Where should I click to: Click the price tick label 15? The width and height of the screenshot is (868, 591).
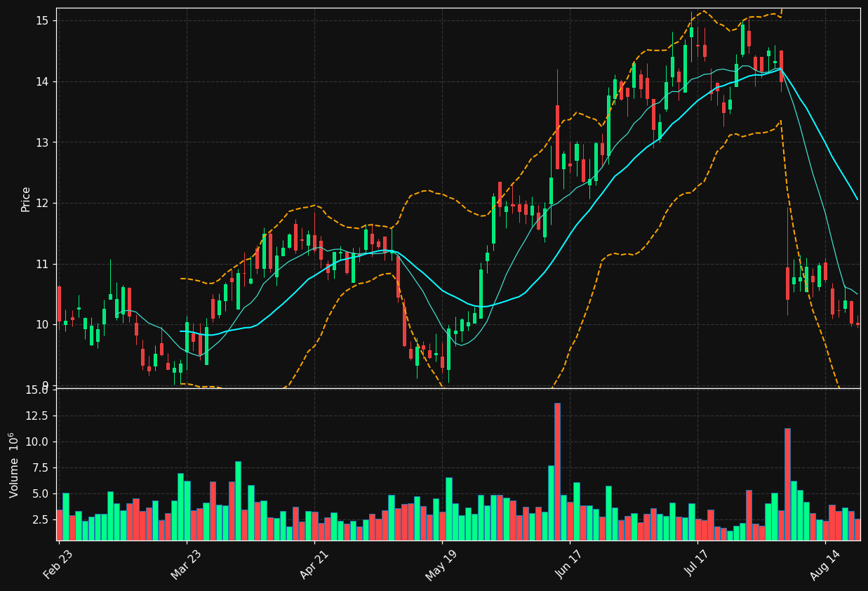(x=41, y=20)
